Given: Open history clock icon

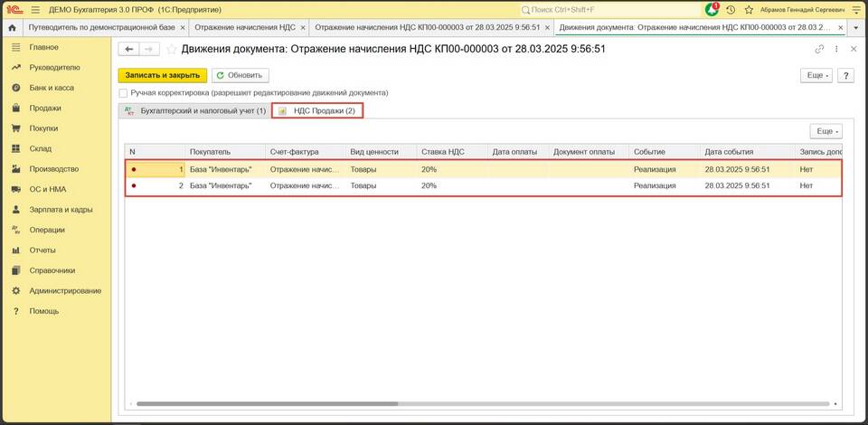Looking at the screenshot, I should pos(731,10).
